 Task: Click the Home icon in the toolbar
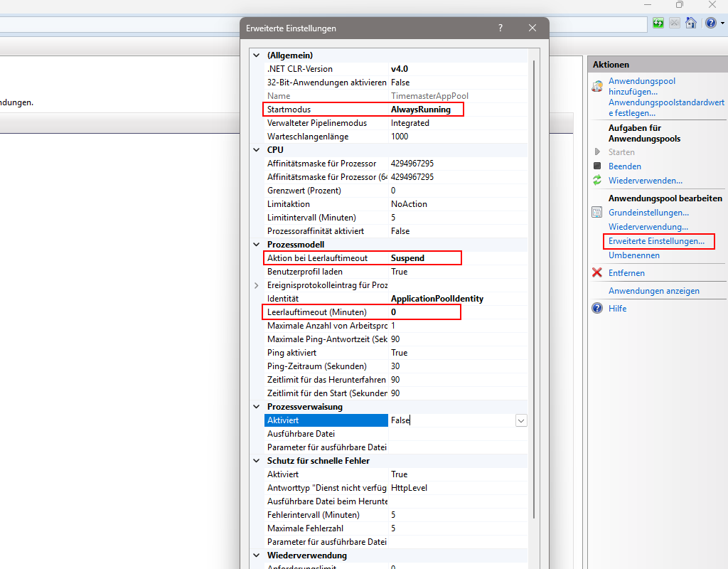coord(690,23)
